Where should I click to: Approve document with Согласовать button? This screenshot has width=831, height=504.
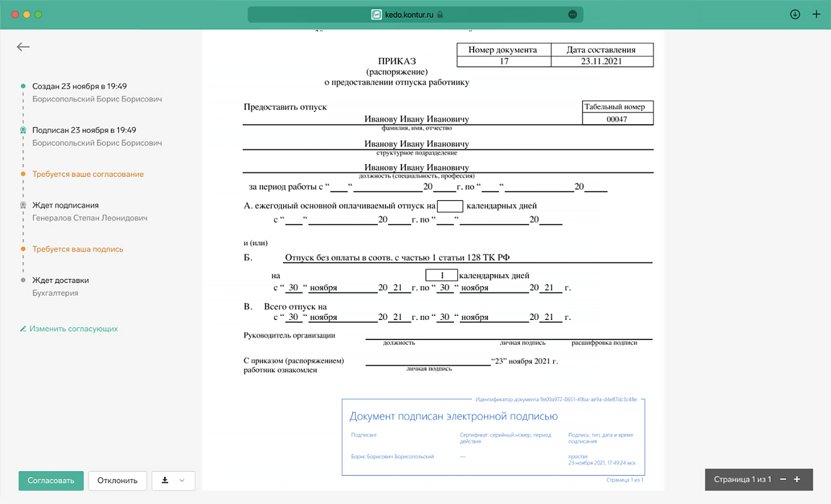click(x=51, y=481)
